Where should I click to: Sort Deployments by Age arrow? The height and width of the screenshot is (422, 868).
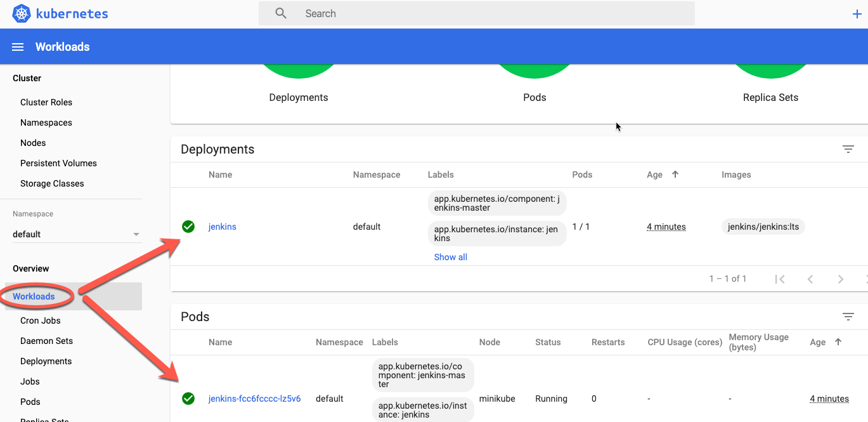[675, 175]
